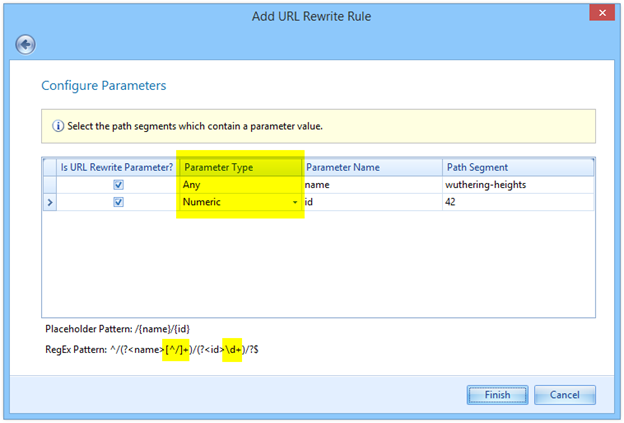624x423 pixels.
Task: Click the info icon in the yellow banner
Action: 58,126
